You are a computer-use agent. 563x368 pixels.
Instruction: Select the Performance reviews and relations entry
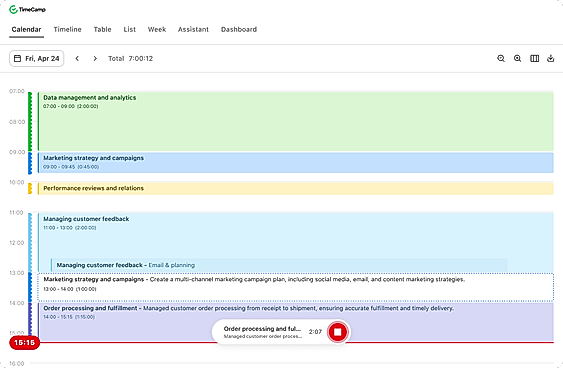click(296, 188)
